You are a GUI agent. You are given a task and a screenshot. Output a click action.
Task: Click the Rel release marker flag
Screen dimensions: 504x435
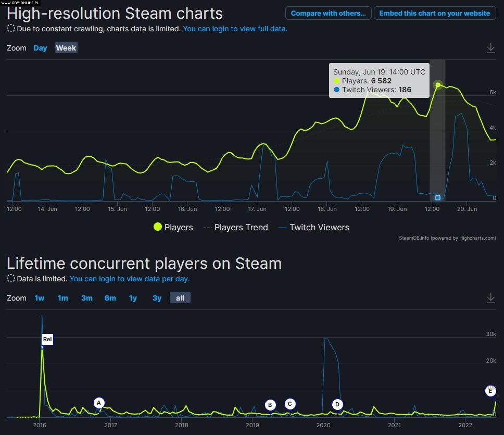pos(47,340)
